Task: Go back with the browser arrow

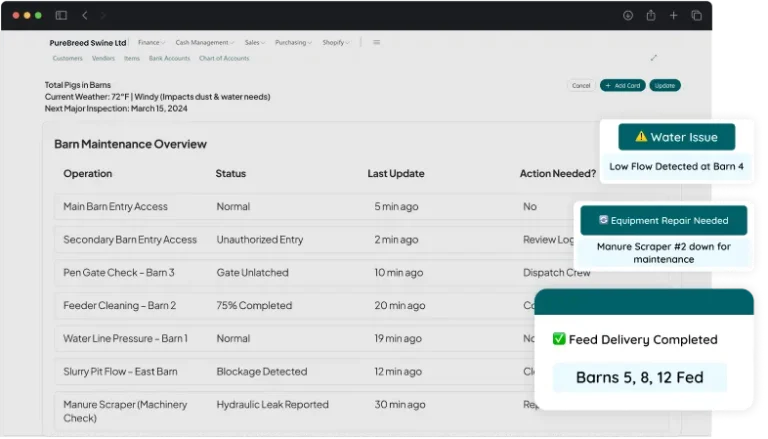Action: (x=85, y=15)
